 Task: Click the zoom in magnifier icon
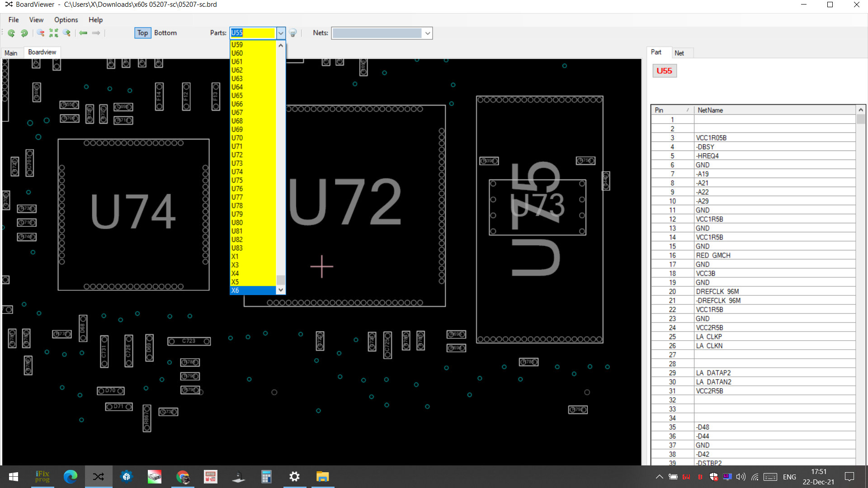click(x=67, y=33)
